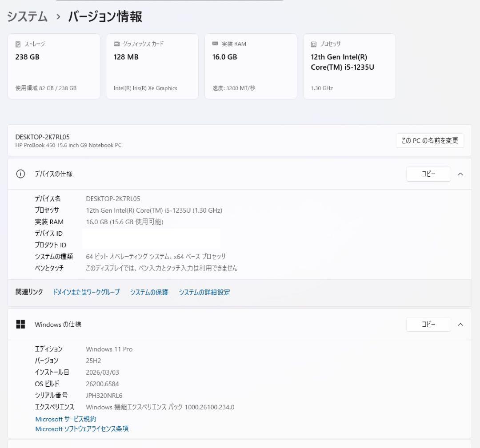Click the OS ビルド label
This screenshot has width=480, height=448.
click(47, 384)
